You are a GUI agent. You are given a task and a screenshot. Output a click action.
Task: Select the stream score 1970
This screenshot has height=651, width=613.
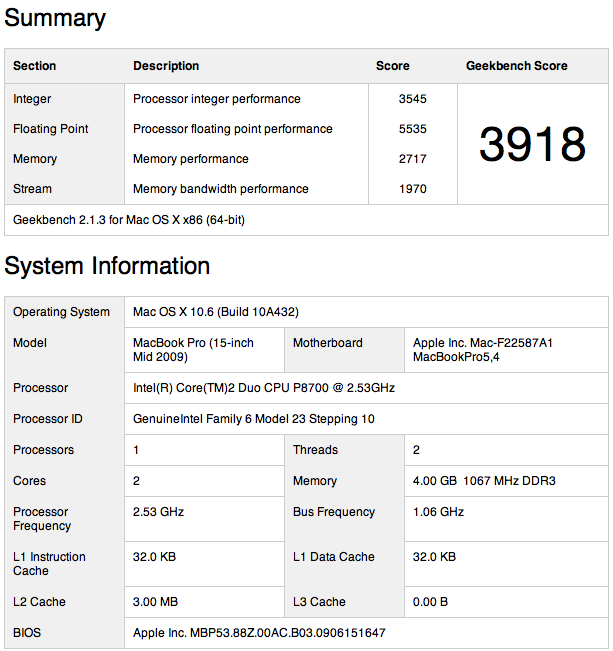tap(412, 189)
